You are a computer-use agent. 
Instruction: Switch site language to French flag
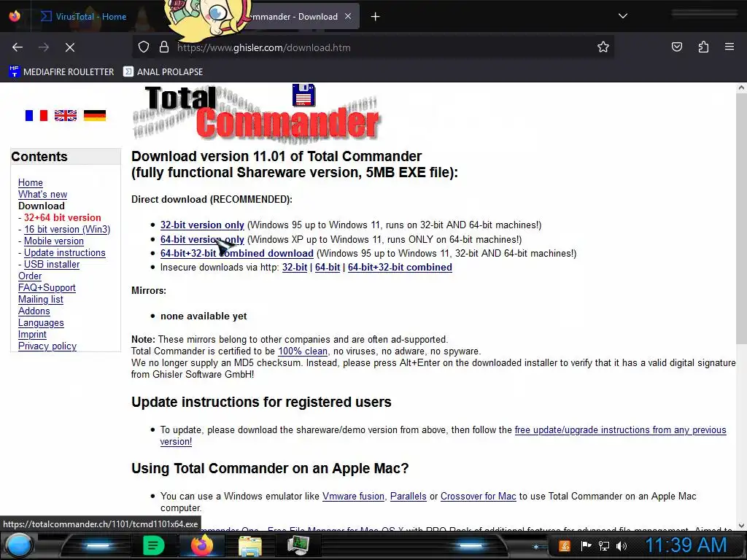[36, 115]
